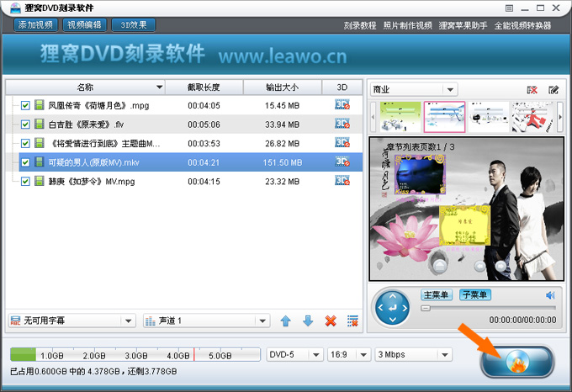Image resolution: width=572 pixels, height=392 pixels.
Task: Click film icon of 韩庚《如梦令》MV.mpg
Action: tap(40, 181)
